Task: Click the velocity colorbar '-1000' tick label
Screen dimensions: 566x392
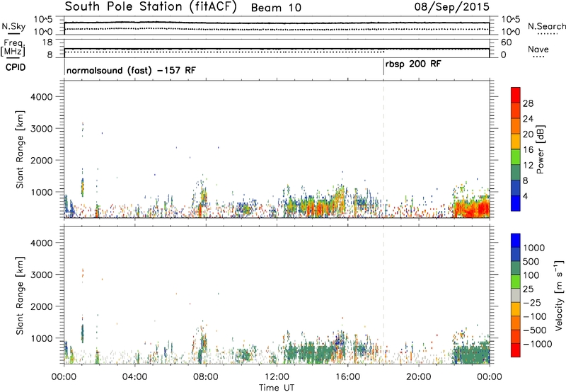Action: (537, 344)
